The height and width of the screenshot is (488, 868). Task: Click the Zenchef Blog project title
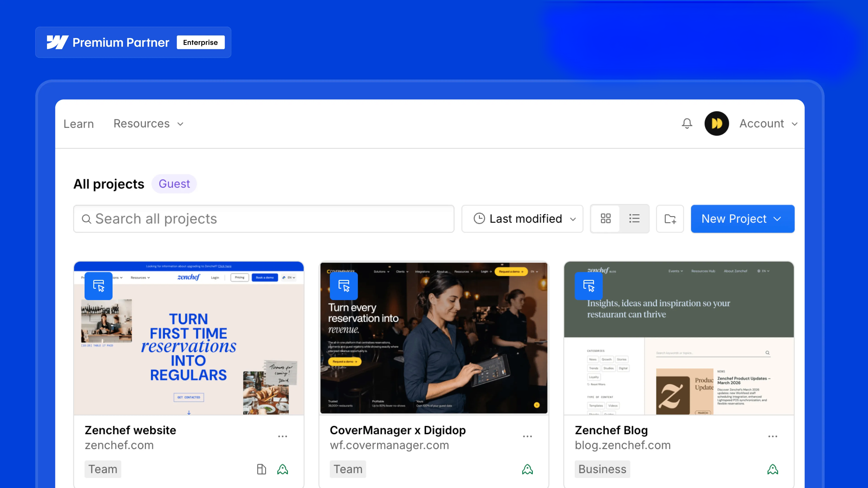point(611,430)
